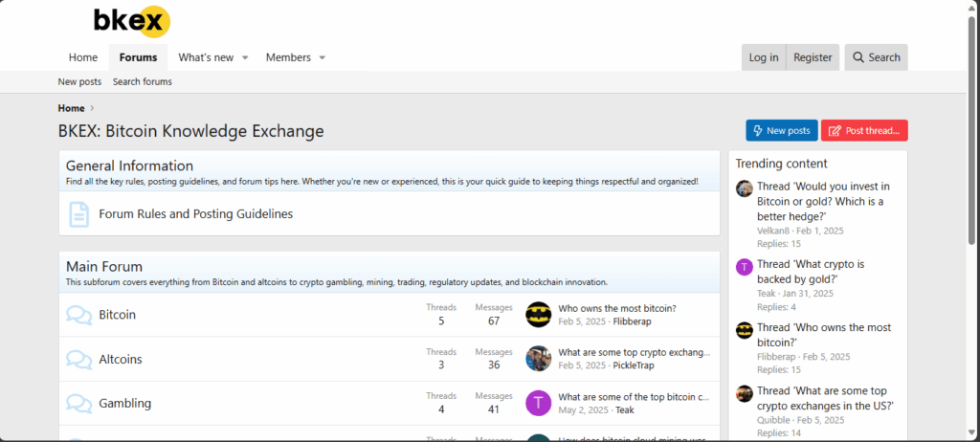This screenshot has height=442, width=980.
Task: Click the Altcoins forum chat bubble icon
Action: click(x=78, y=360)
